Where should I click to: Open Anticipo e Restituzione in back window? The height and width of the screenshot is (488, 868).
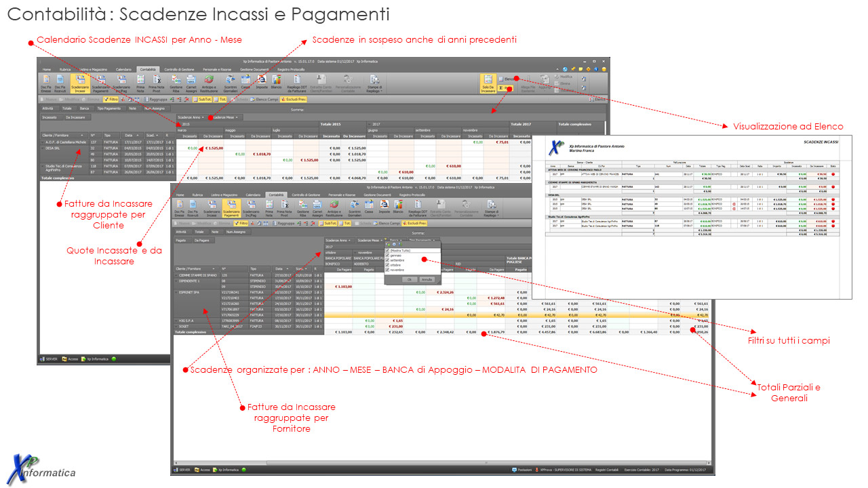pos(209,83)
